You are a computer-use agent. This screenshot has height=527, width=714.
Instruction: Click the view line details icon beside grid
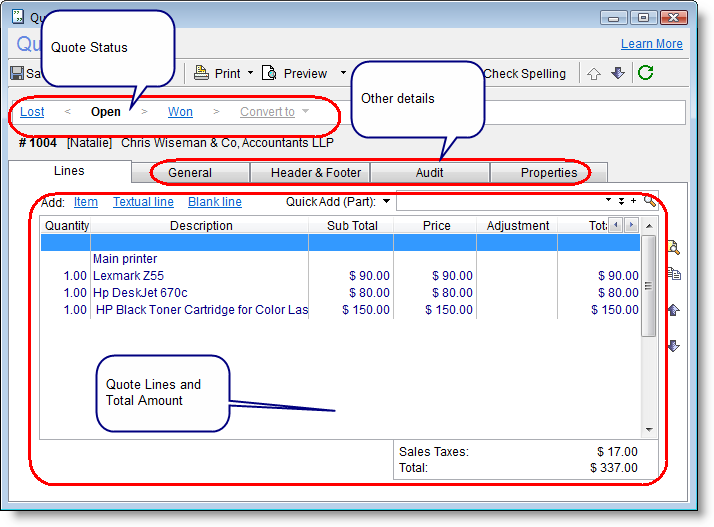(673, 248)
